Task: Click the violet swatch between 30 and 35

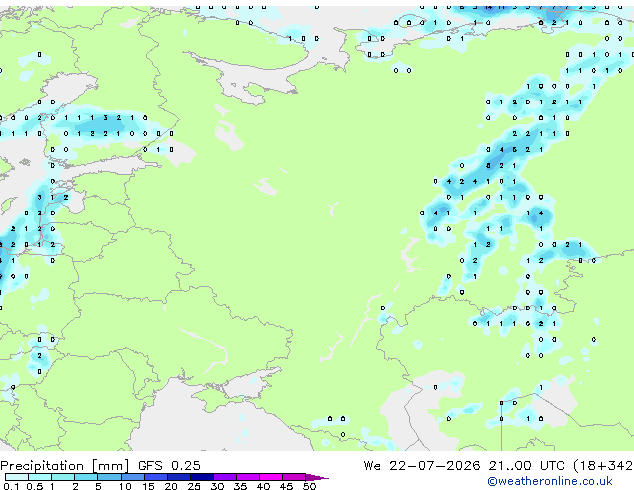Action: tap(225, 477)
